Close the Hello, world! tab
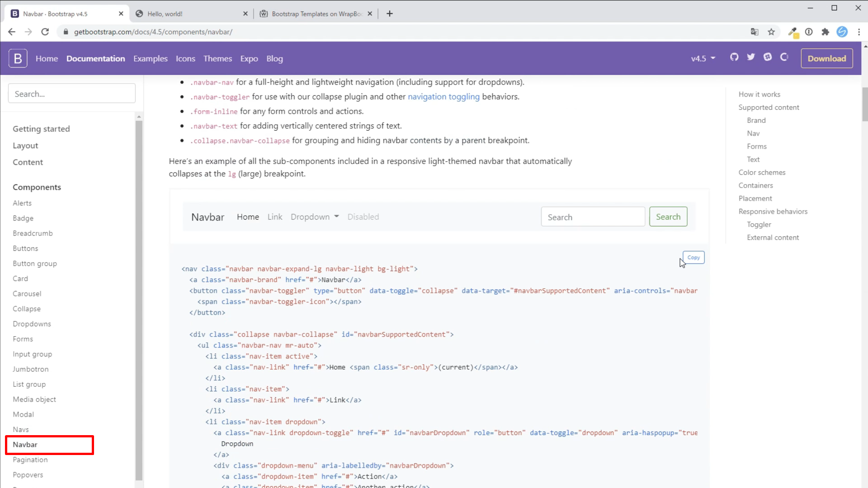The height and width of the screenshot is (488, 868). tap(245, 14)
